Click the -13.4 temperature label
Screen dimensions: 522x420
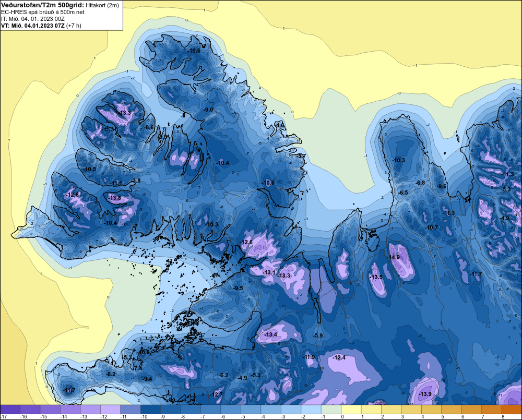coord(271,334)
